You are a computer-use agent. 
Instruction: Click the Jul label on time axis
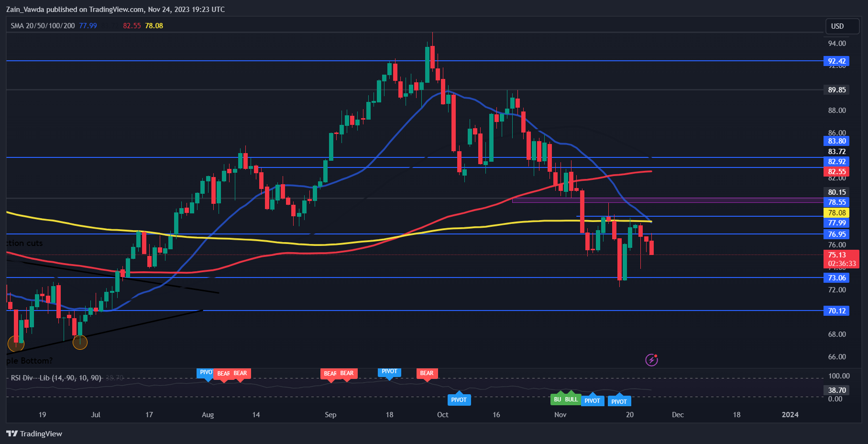(96, 415)
